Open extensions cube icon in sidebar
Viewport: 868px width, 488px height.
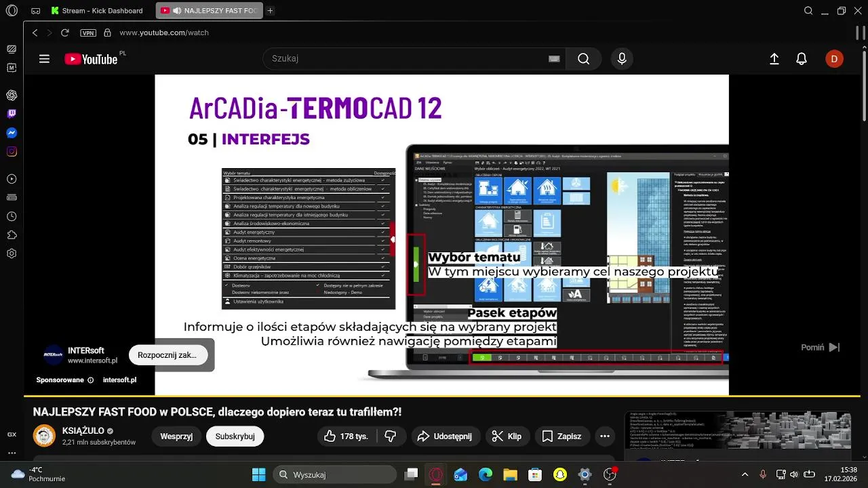click(12, 235)
